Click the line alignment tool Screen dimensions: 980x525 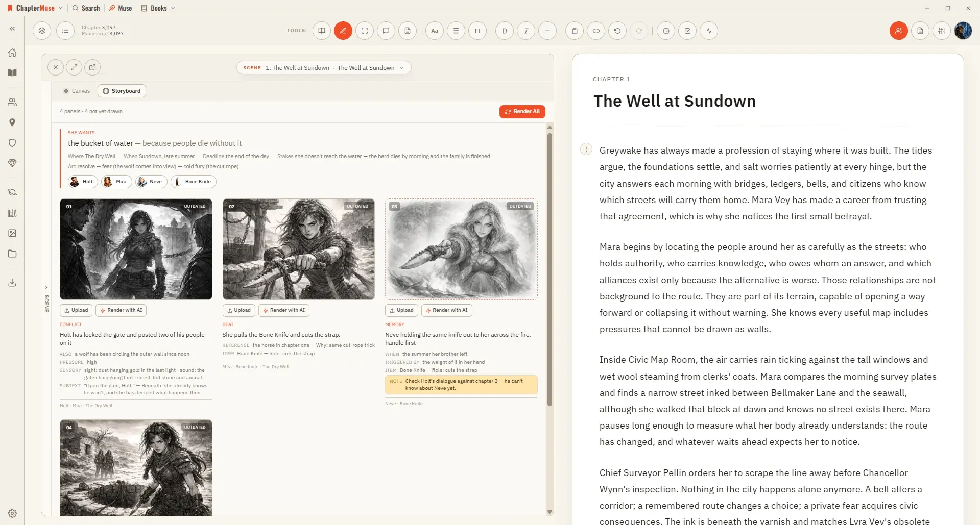pos(456,31)
